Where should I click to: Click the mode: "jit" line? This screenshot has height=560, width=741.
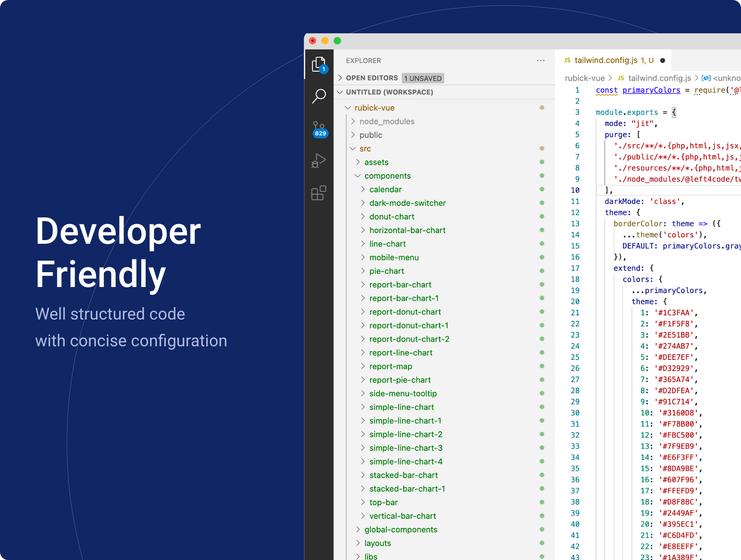[x=631, y=124]
